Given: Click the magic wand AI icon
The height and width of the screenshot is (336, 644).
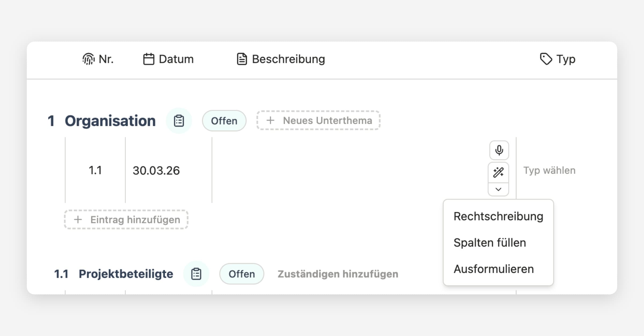Looking at the screenshot, I should click(x=498, y=173).
